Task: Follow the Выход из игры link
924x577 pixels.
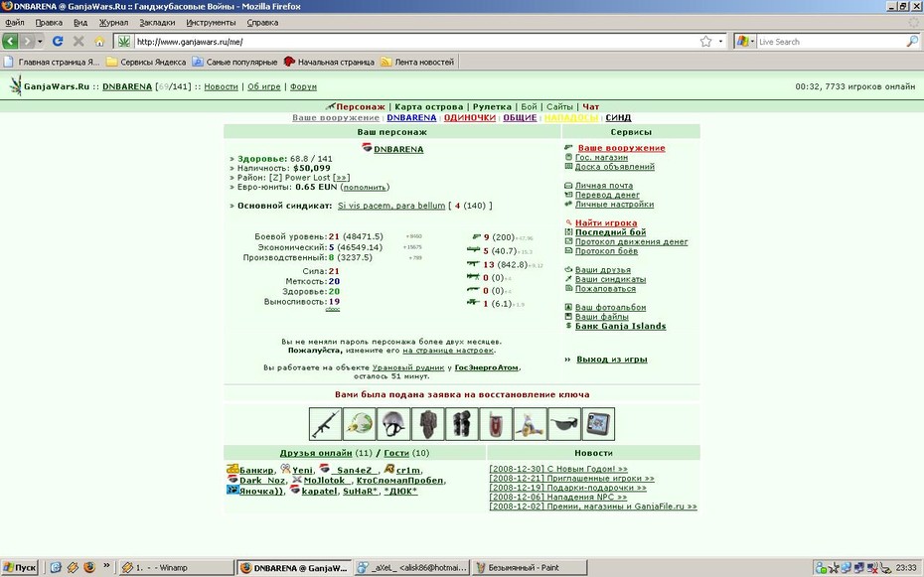Action: [x=612, y=360]
